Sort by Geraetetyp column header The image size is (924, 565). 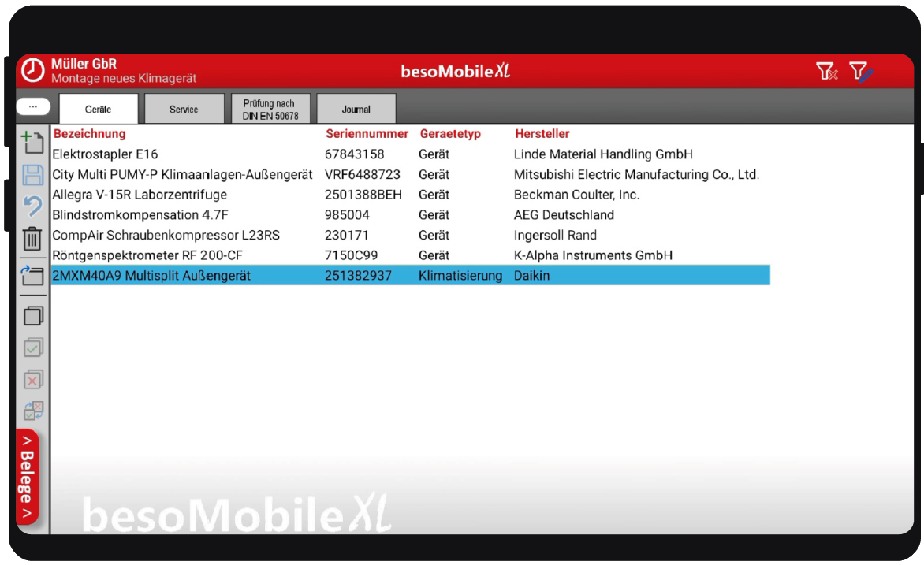[450, 134]
